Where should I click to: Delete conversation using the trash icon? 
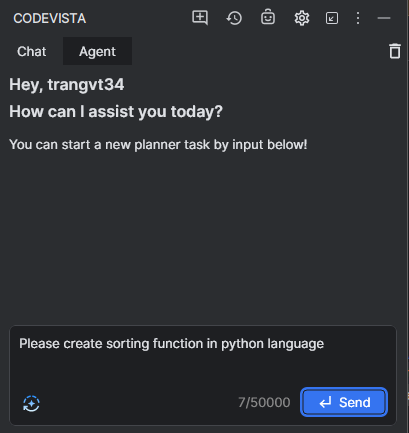point(395,51)
